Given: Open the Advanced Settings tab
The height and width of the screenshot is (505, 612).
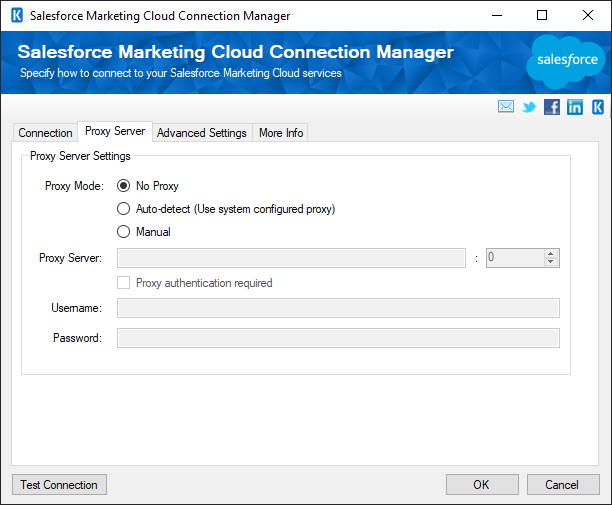Looking at the screenshot, I should (202, 133).
